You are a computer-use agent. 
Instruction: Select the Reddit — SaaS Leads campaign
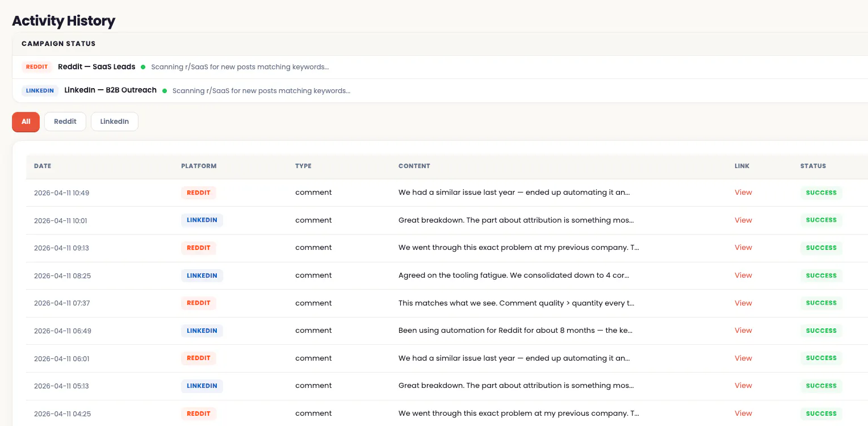pos(97,67)
